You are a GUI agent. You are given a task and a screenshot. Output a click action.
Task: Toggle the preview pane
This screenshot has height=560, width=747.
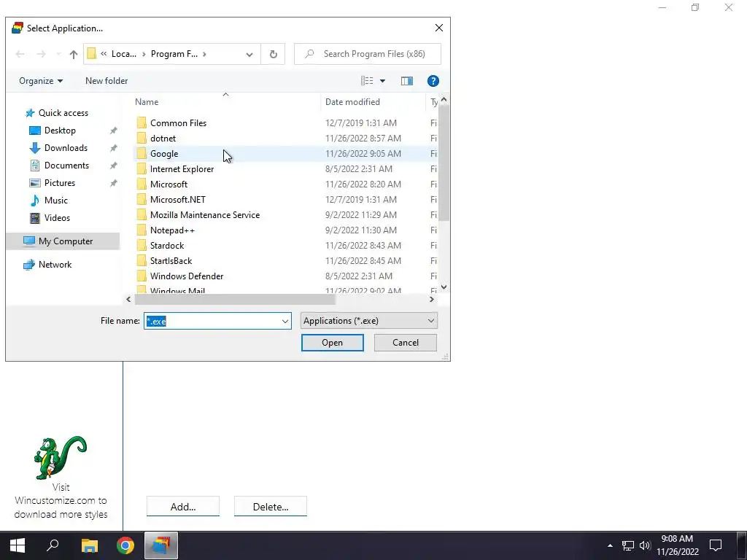click(407, 81)
